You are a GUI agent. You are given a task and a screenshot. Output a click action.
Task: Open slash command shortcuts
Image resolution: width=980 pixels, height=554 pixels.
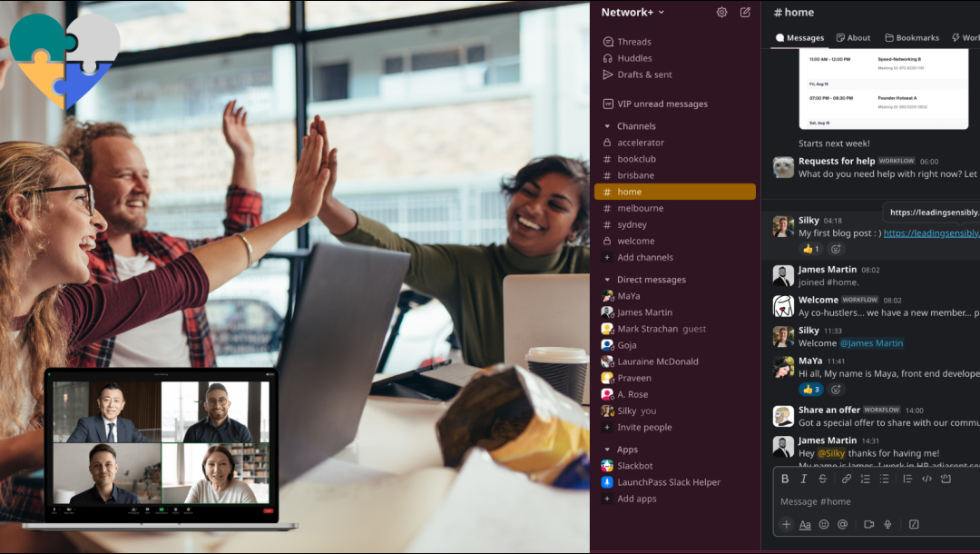pyautogui.click(x=914, y=525)
